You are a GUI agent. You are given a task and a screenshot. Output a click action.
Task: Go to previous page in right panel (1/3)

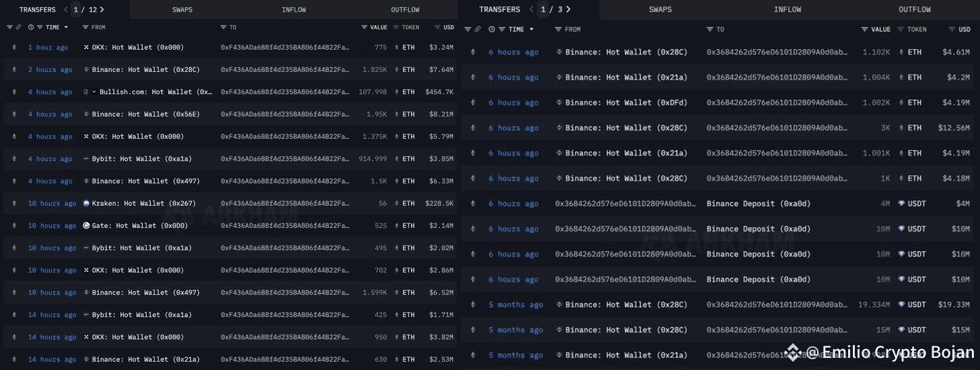click(x=532, y=9)
